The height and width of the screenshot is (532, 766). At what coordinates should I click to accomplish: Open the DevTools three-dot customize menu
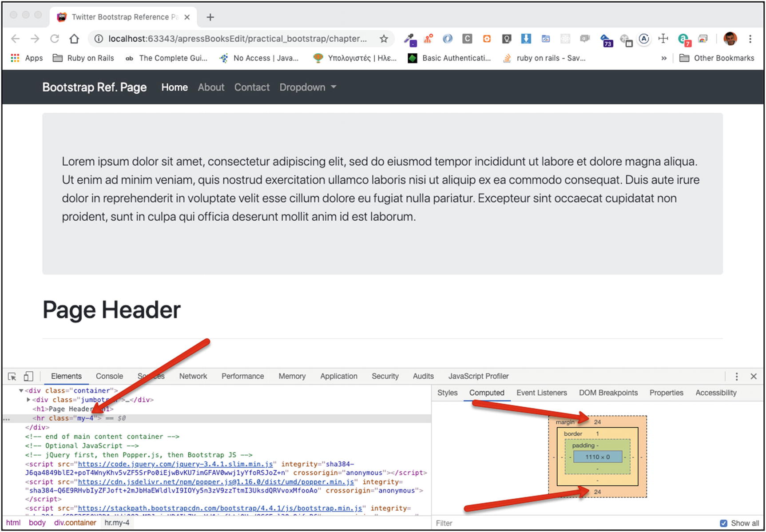pos(736,377)
